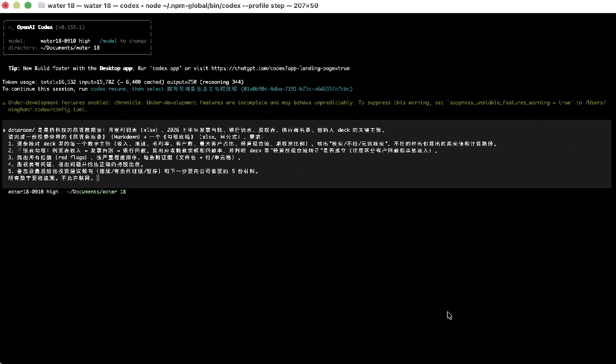Click the model value 'water18-0910 high' in header box
The image size is (616, 364).
(65, 41)
